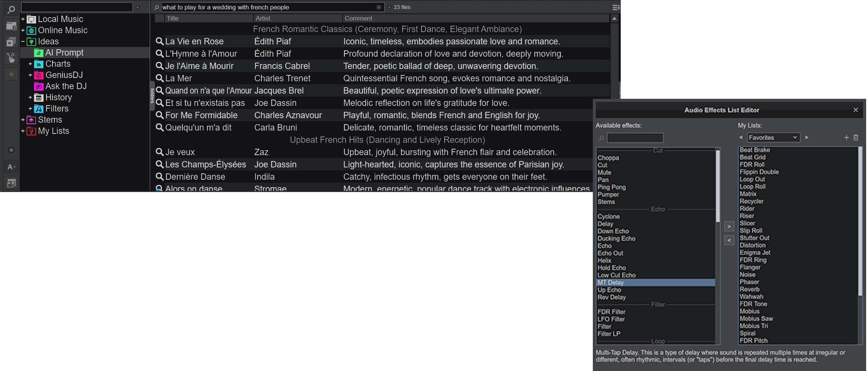Click search icon beside La Vie en Rose
868x371 pixels.
coord(159,41)
